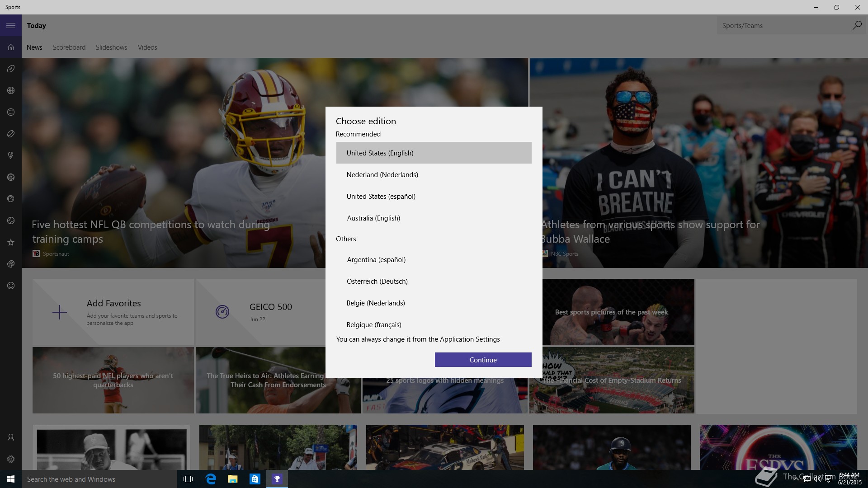
Task: Click the Sports trophy taskbar icon
Action: pyautogui.click(x=277, y=479)
